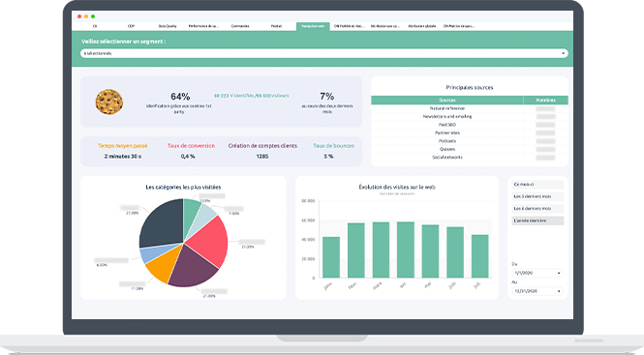The width and height of the screenshot is (644, 355).
Task: Expand segment dropdown using its arrow
Action: tap(563, 53)
